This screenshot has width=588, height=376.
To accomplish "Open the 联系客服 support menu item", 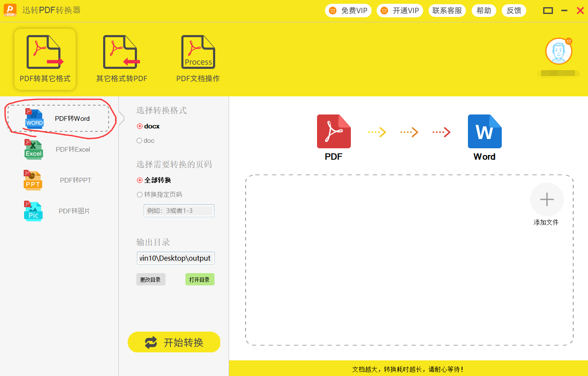I will tap(447, 11).
